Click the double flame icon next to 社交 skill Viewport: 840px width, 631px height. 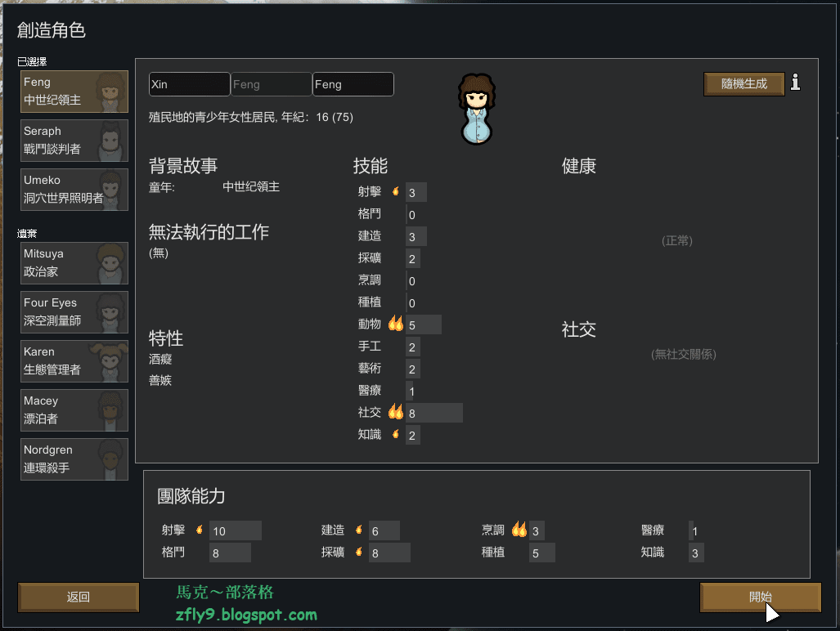tap(395, 412)
